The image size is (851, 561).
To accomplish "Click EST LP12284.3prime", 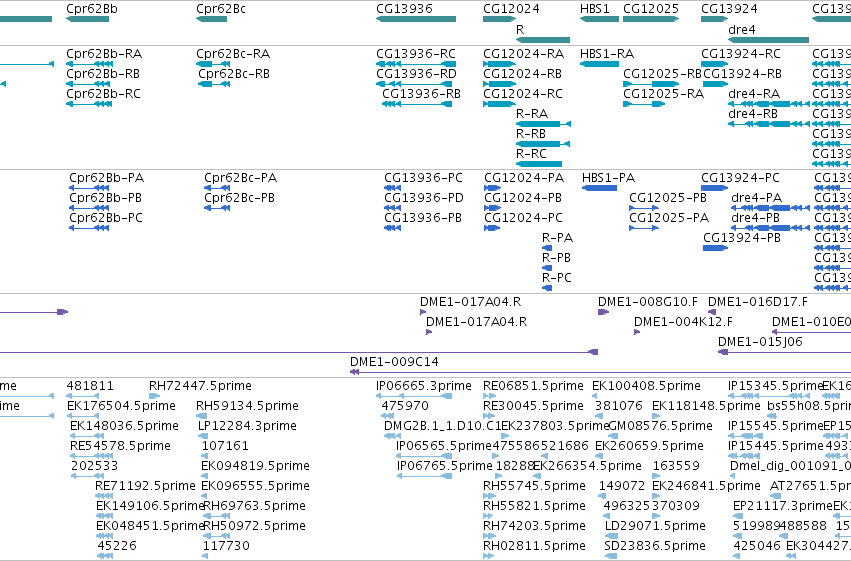I will [247, 426].
